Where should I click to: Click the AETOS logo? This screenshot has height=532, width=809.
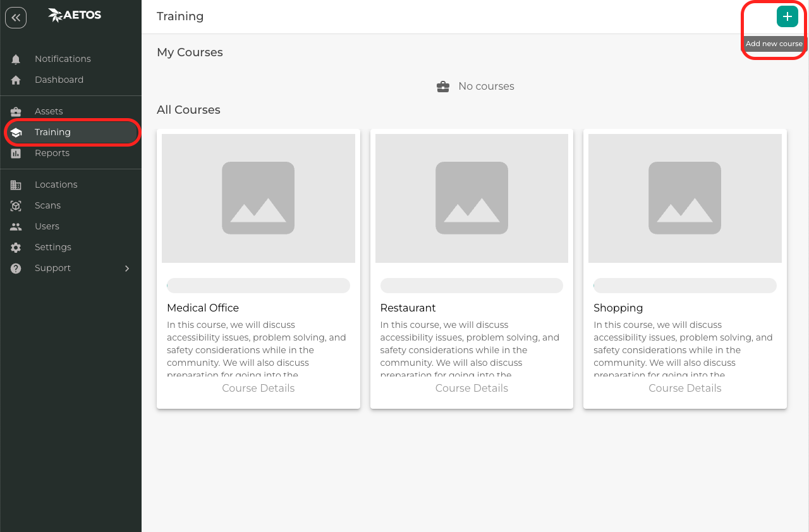point(75,15)
